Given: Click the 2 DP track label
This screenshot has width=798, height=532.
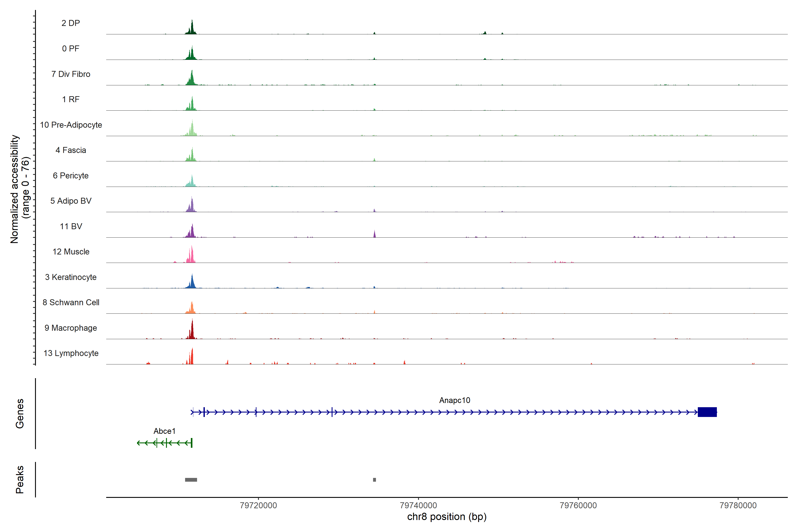Looking at the screenshot, I should (x=70, y=23).
